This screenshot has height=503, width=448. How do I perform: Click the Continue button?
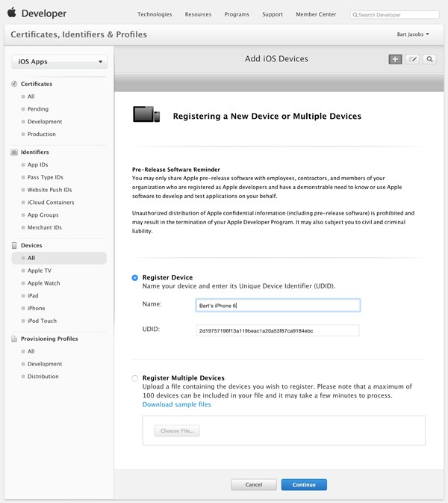pos(304,485)
